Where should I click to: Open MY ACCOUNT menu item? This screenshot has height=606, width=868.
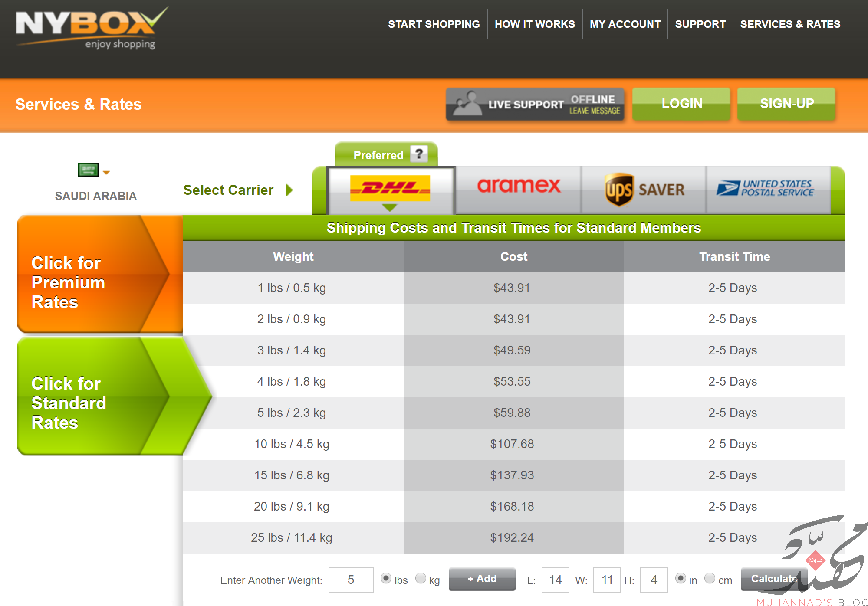625,24
